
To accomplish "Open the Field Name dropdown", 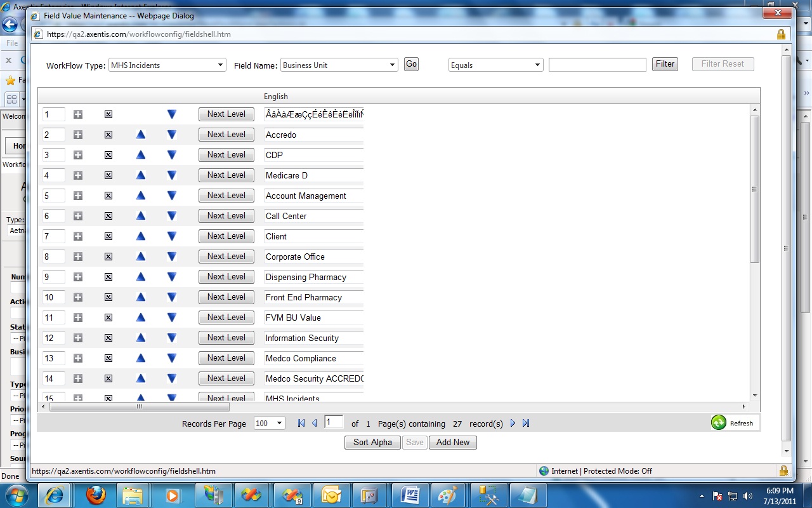I will click(339, 65).
